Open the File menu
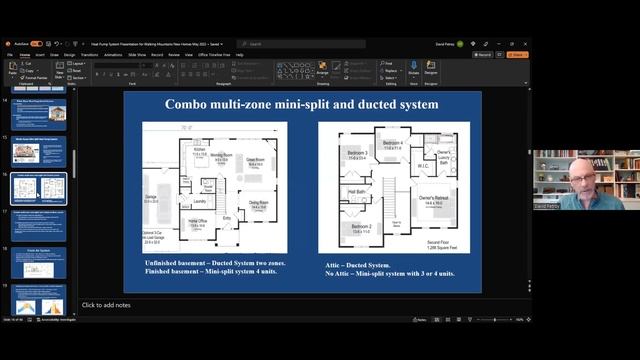The height and width of the screenshot is (360, 640). [x=10, y=55]
